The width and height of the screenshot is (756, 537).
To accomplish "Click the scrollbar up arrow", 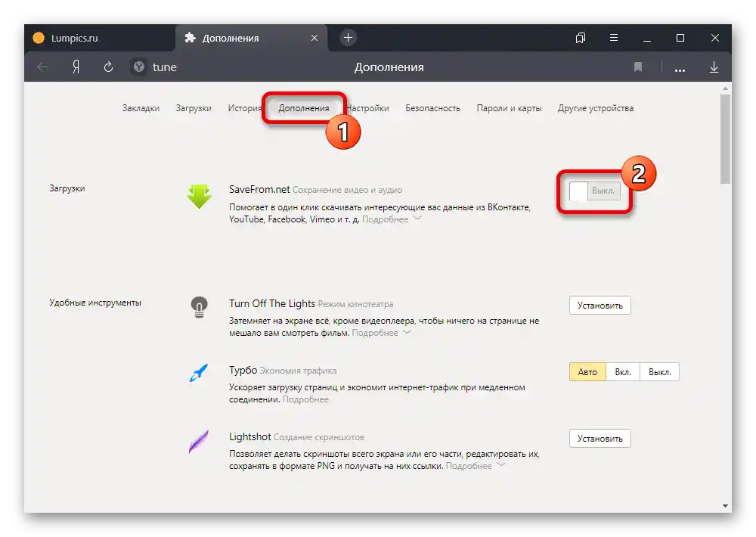I will point(725,88).
